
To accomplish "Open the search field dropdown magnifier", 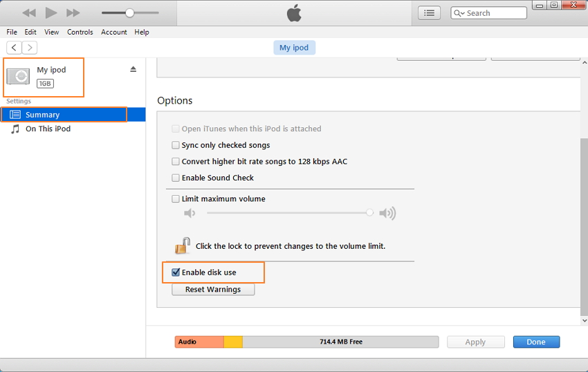I will [459, 13].
